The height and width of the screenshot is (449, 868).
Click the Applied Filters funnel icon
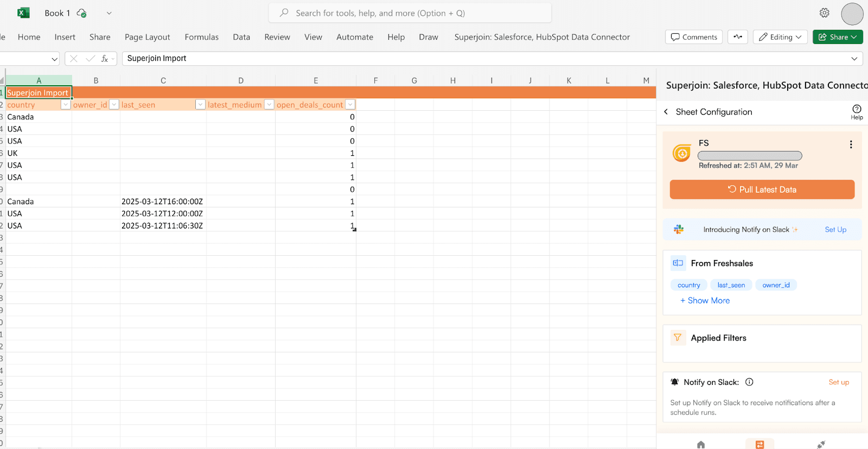tap(678, 338)
